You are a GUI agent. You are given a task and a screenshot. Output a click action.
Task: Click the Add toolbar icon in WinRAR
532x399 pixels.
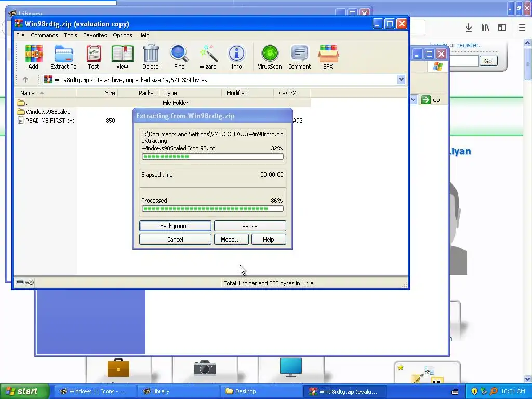pos(33,57)
